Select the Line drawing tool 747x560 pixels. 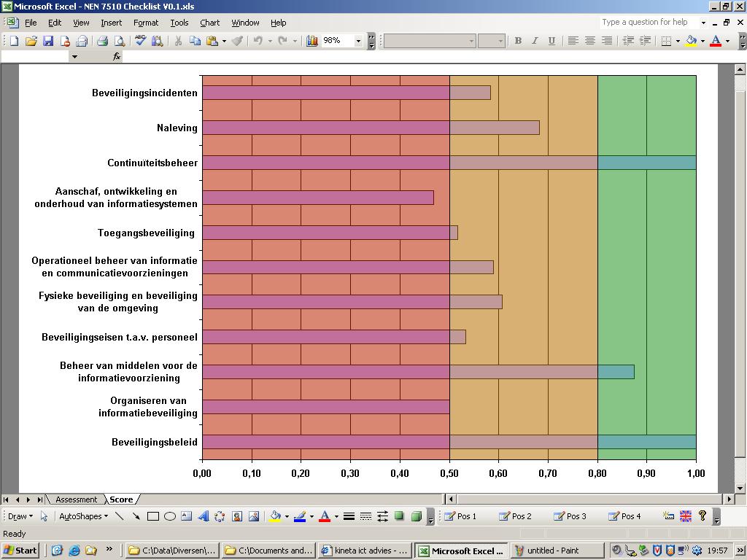[x=119, y=516]
